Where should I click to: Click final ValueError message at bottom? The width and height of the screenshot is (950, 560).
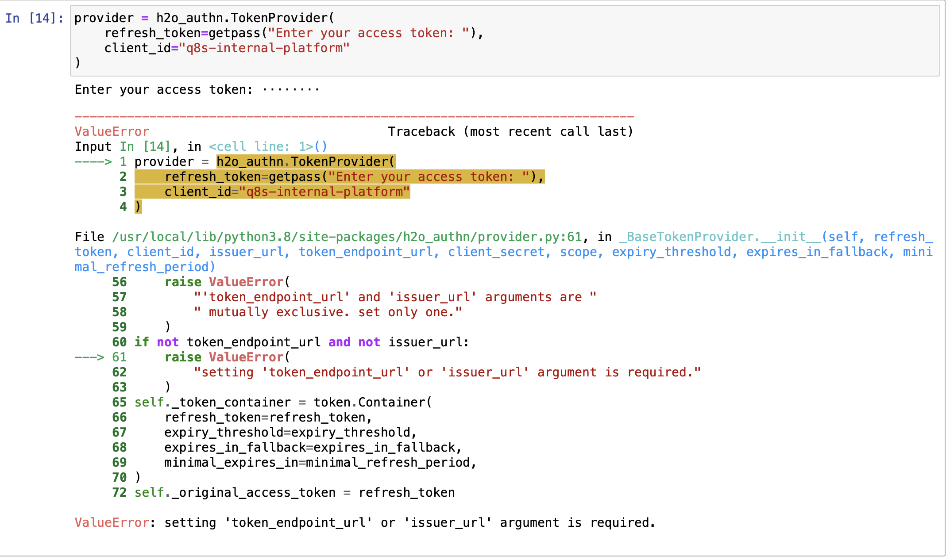365,523
